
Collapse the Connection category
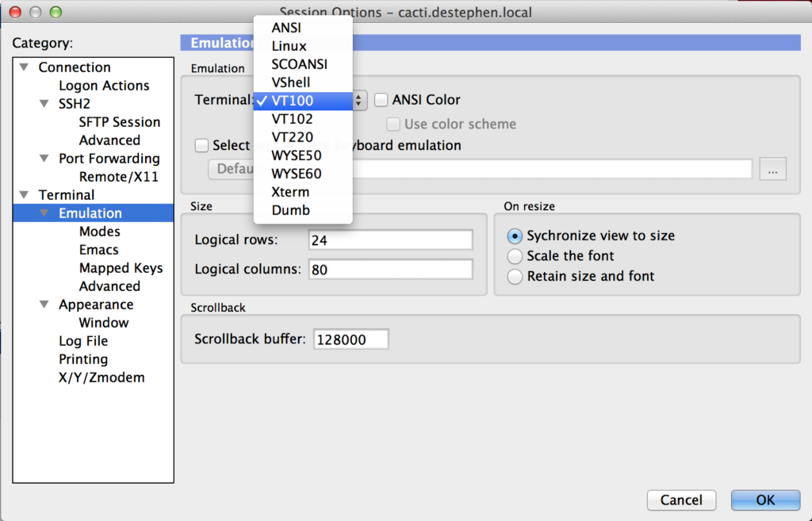click(x=24, y=67)
